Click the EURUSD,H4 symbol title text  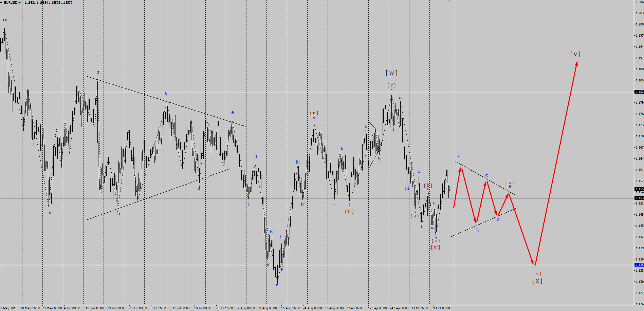click(x=13, y=3)
